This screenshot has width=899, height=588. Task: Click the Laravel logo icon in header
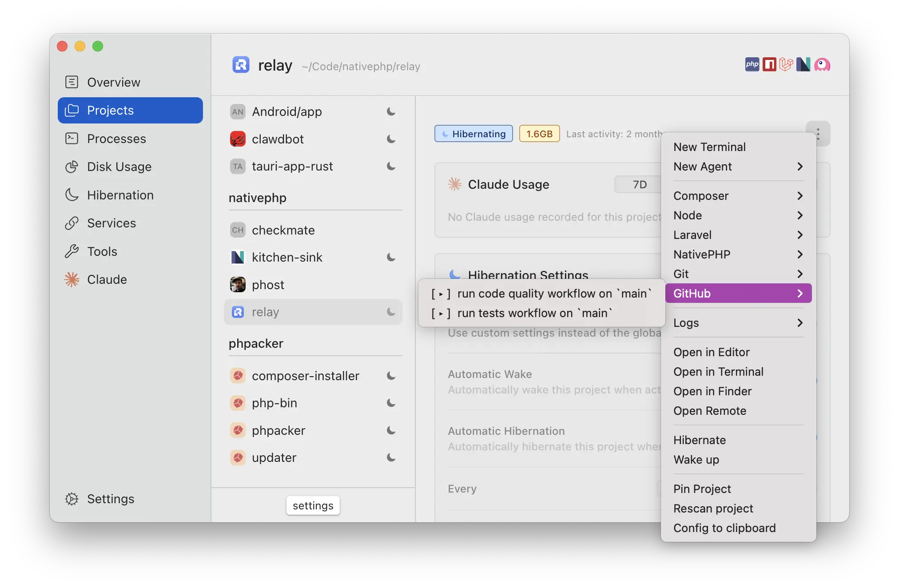[786, 64]
